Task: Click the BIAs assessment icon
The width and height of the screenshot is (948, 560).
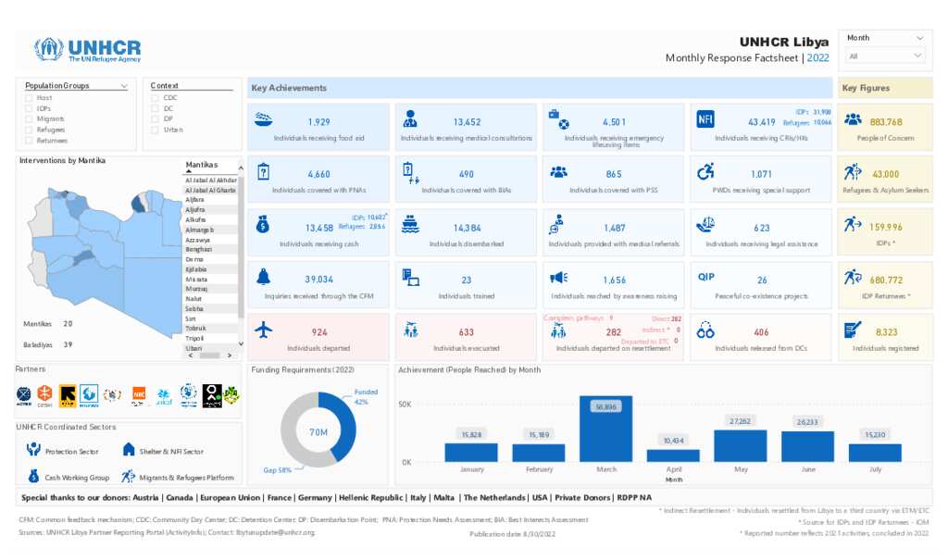Action: click(410, 172)
